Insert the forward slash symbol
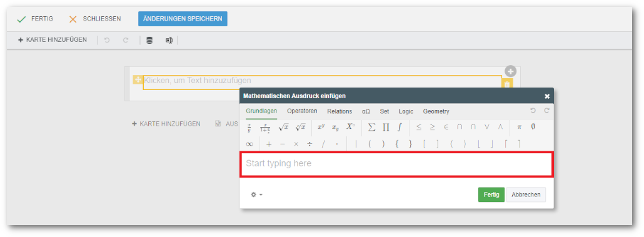The width and height of the screenshot is (644, 237). [323, 144]
